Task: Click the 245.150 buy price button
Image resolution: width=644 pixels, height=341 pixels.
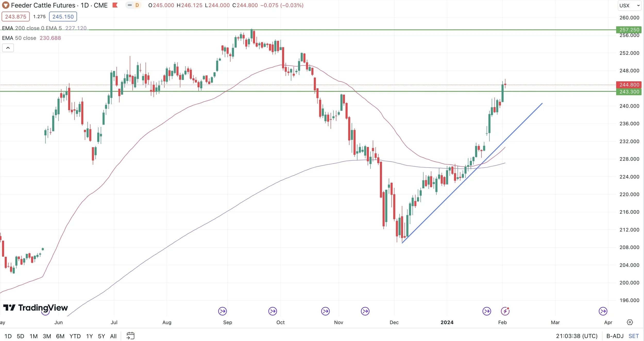Action: pos(63,17)
